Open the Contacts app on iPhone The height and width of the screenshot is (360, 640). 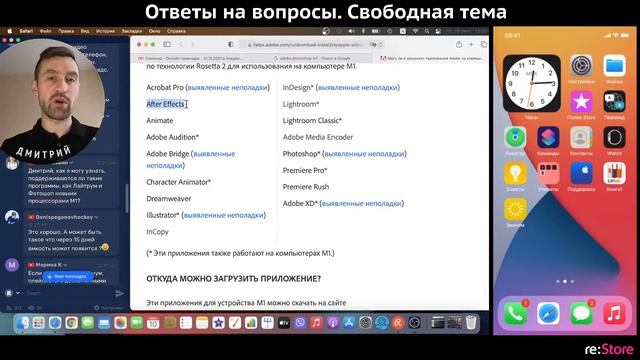(x=581, y=138)
